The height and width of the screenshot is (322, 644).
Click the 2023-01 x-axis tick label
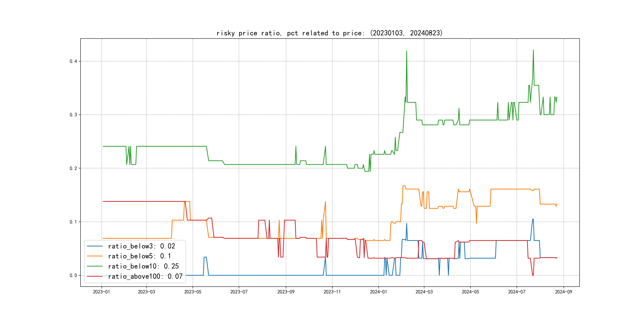[102, 292]
